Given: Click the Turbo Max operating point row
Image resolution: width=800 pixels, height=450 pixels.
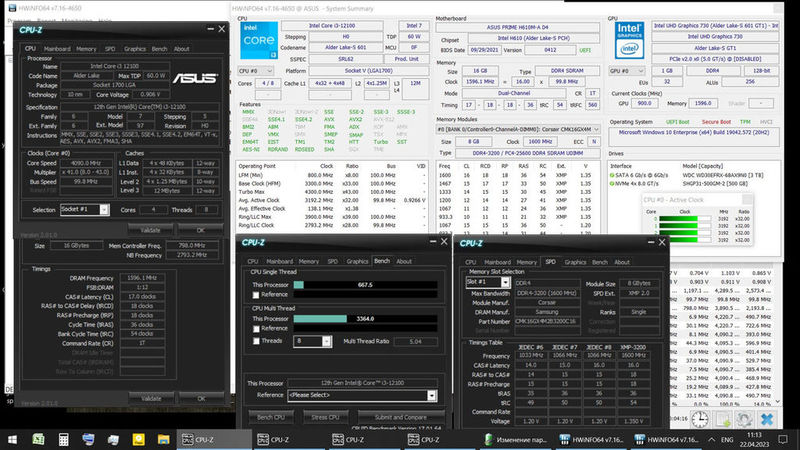Looking at the screenshot, I should (x=332, y=192).
